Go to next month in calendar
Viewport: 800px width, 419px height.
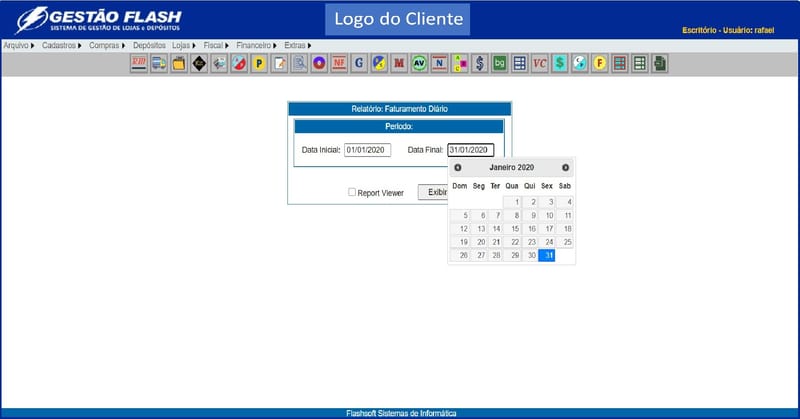[x=565, y=168]
